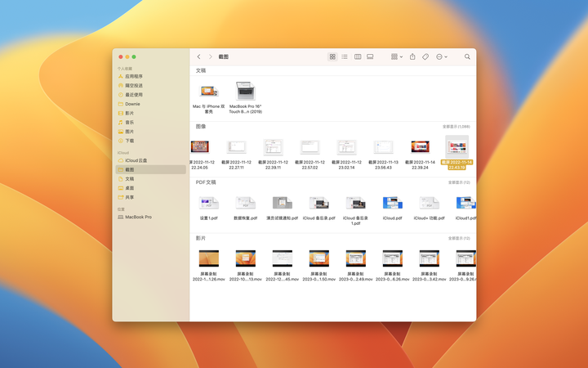Select screenshot 截屏 2022-11-12 23.02.14
Screen dimensions: 588x368
346,153
